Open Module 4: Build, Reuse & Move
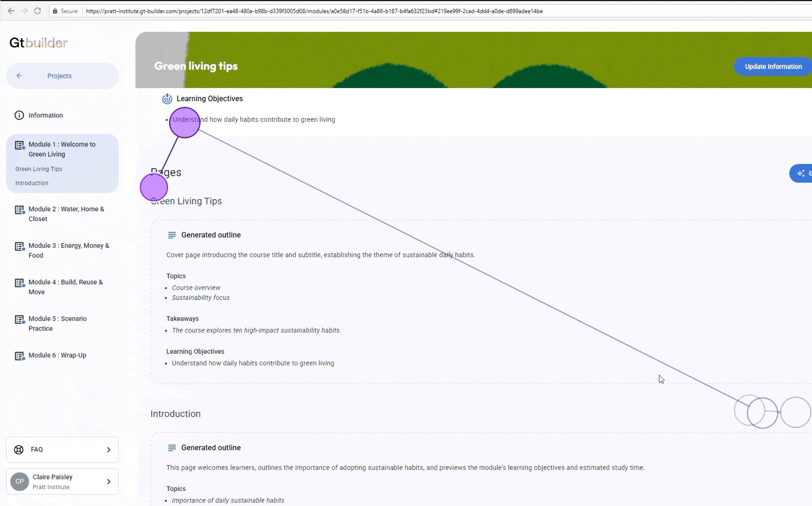This screenshot has width=812, height=506. (66, 287)
